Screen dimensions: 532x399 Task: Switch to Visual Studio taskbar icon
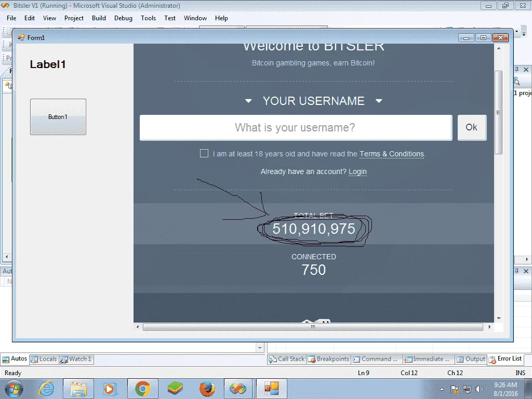(239, 389)
